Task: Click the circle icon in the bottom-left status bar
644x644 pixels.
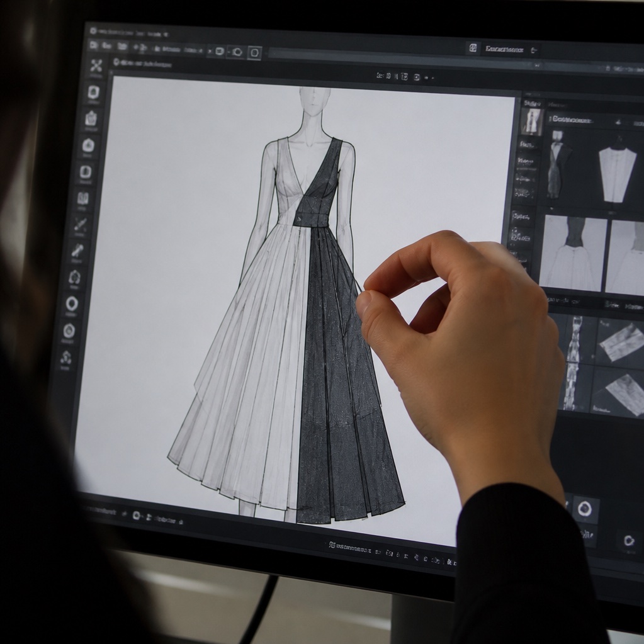Action: coord(137,516)
